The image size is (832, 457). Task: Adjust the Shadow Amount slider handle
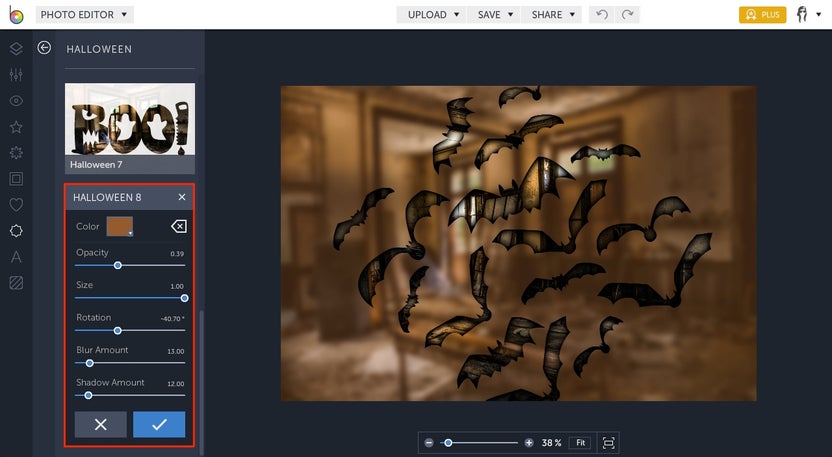coord(88,395)
